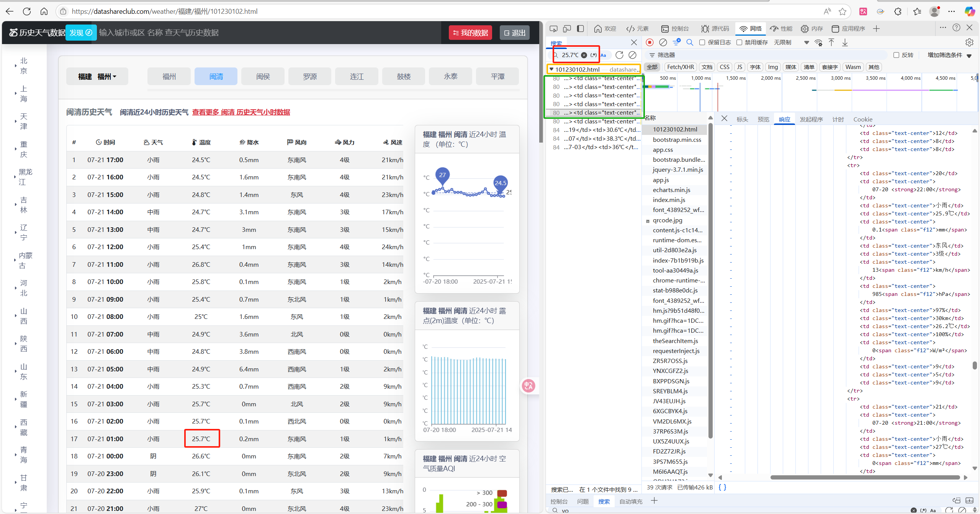Collapse the 101230102.html search result group

pyautogui.click(x=551, y=69)
